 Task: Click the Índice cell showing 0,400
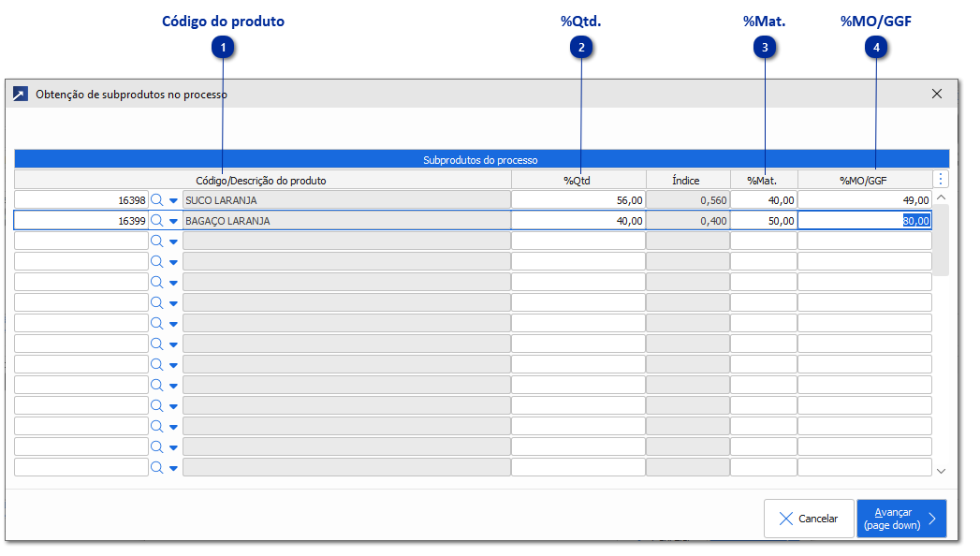coord(688,221)
